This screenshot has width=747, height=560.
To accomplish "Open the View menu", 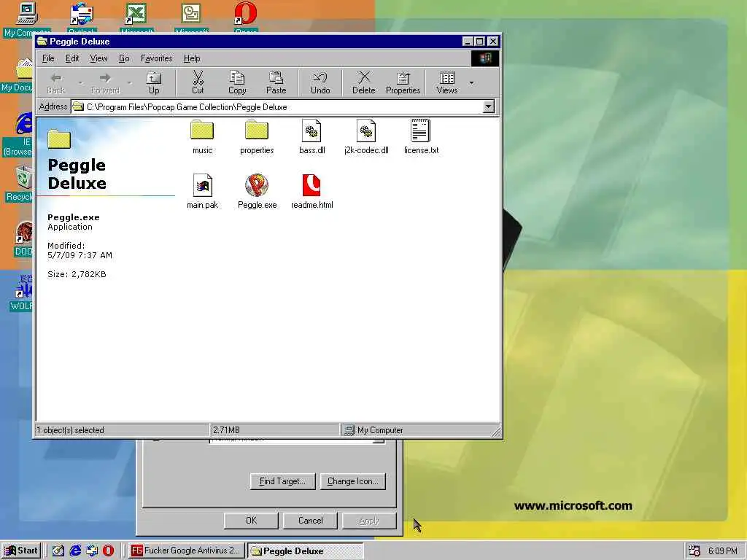I will tap(98, 58).
